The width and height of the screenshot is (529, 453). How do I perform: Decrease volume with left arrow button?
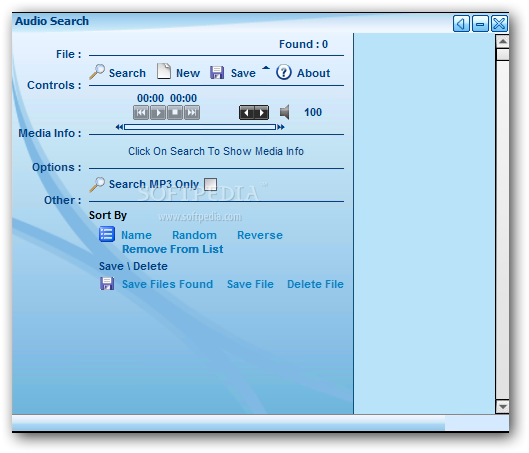click(x=247, y=113)
